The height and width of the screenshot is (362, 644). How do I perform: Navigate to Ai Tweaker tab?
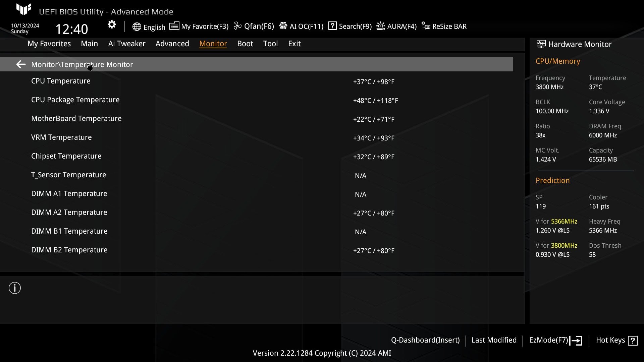(127, 43)
